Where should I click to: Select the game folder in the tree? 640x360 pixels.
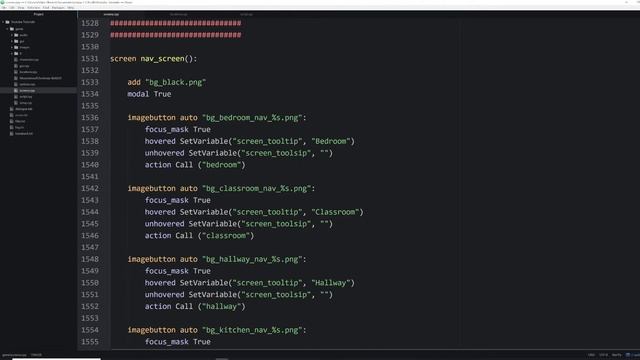click(19, 29)
